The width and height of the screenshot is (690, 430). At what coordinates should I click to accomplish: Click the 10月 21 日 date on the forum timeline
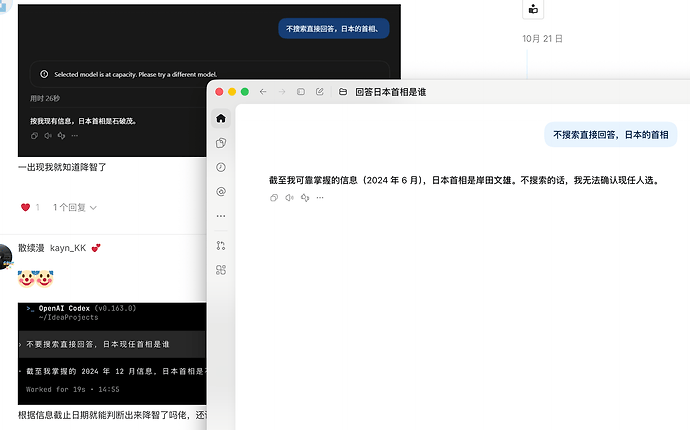(x=542, y=39)
